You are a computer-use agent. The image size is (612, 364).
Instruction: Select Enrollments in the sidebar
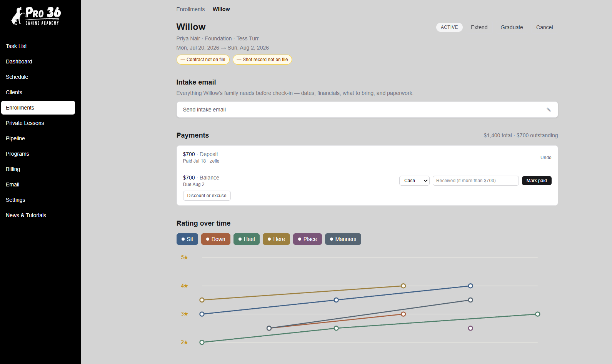tap(38, 108)
